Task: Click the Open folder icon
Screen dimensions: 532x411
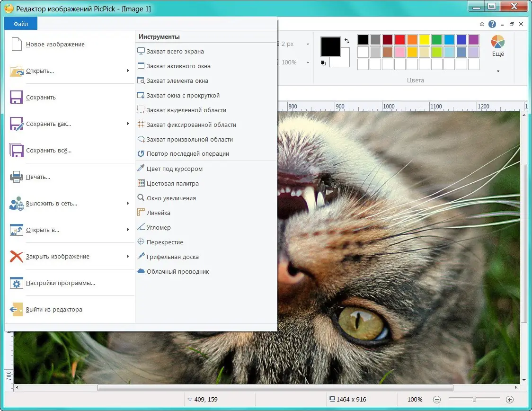Action: click(16, 71)
